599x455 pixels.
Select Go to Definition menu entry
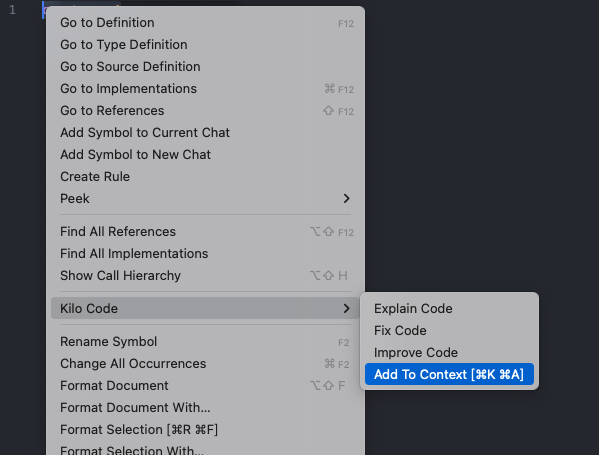click(205, 23)
